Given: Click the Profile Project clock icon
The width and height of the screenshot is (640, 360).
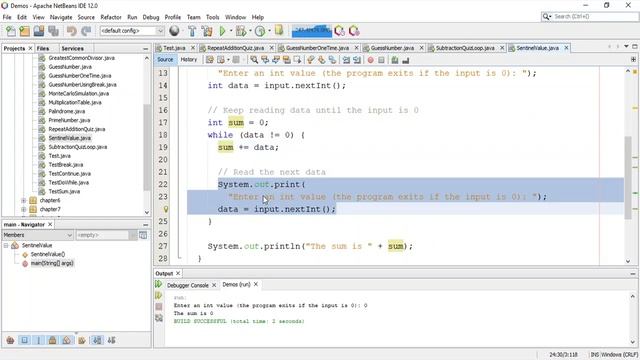Looking at the screenshot, I should pyautogui.click(x=260, y=31).
